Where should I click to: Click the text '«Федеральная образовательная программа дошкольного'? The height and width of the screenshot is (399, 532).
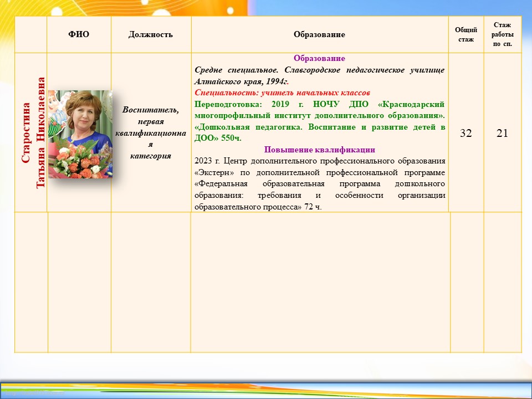tap(320, 183)
